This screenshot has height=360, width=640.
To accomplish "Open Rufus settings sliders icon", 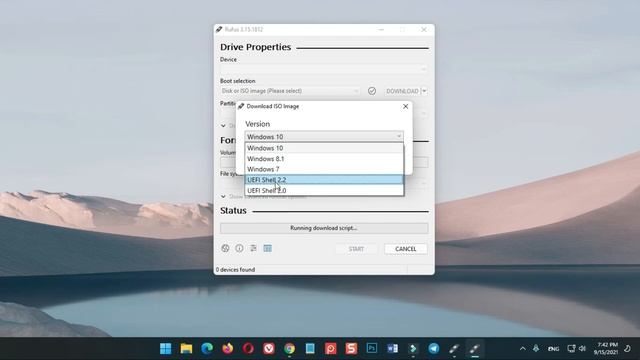I will point(253,248).
